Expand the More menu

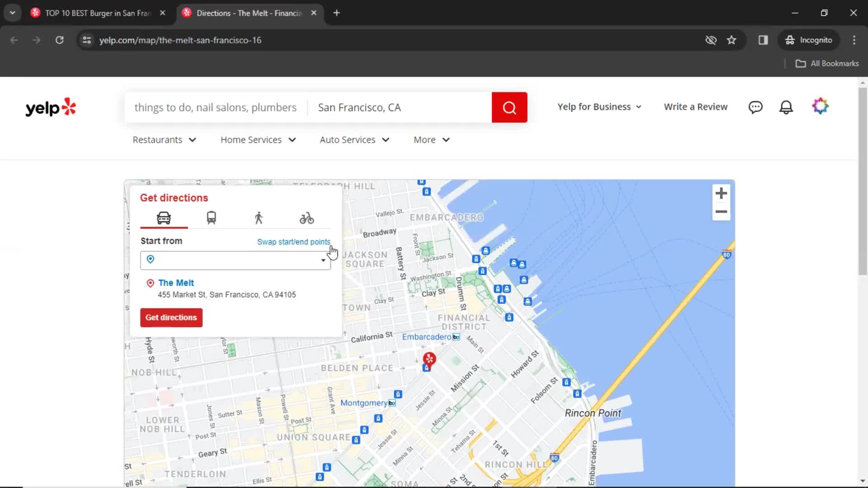click(432, 140)
